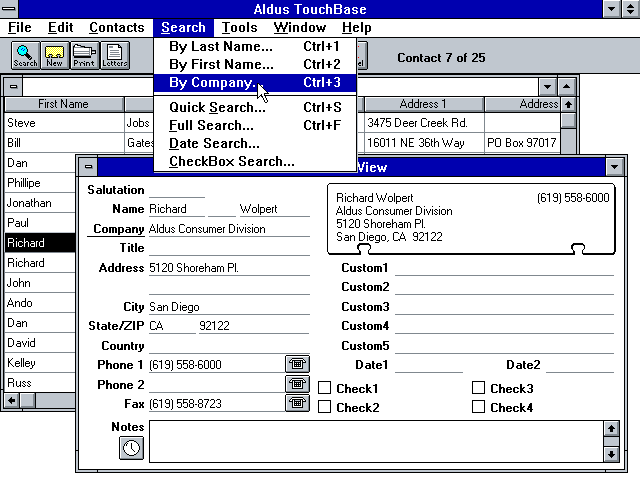Click the City field containing San Diego
Screen dimensions: 640x480
pos(229,307)
